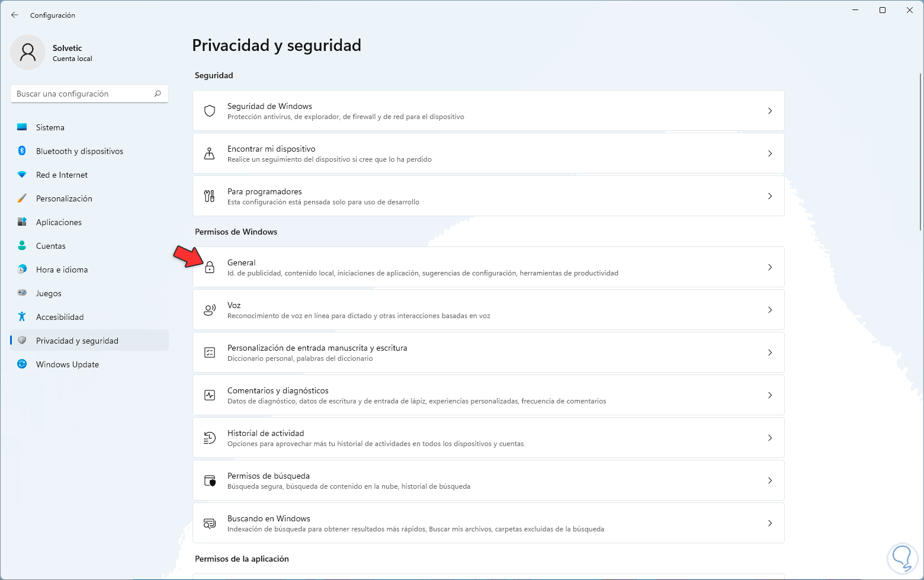Click the Bluetooth icon in the sidebar
Image resolution: width=924 pixels, height=580 pixels.
coord(22,151)
